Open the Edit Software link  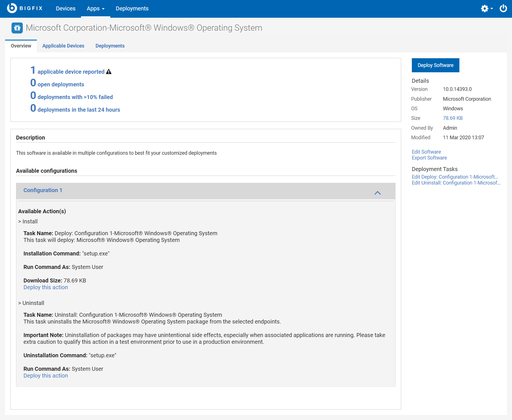point(426,152)
